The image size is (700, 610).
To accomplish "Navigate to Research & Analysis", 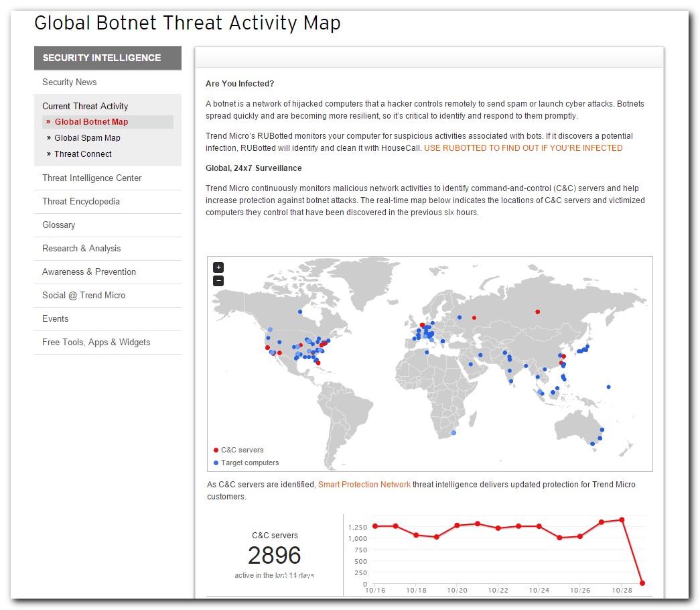I will [82, 248].
